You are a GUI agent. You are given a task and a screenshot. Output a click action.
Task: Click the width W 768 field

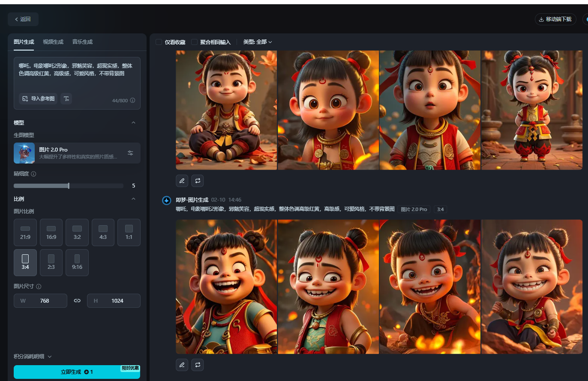[40, 301]
